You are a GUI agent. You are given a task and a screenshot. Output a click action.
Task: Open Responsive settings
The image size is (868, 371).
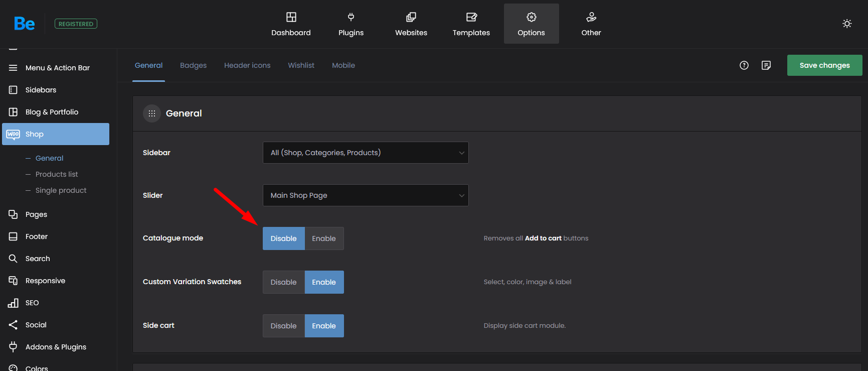56,281
